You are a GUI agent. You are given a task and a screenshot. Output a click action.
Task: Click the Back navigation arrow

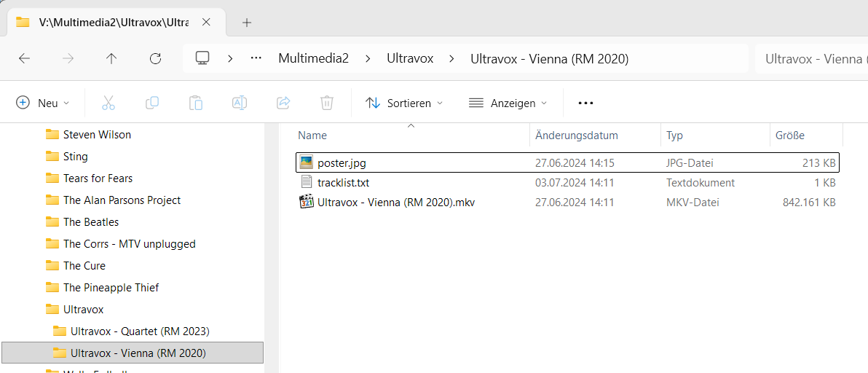click(24, 59)
